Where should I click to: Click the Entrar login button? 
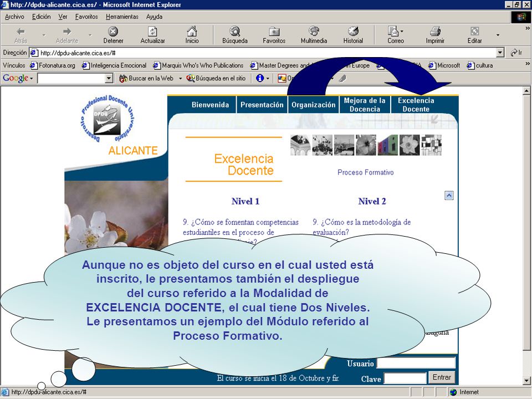click(442, 377)
